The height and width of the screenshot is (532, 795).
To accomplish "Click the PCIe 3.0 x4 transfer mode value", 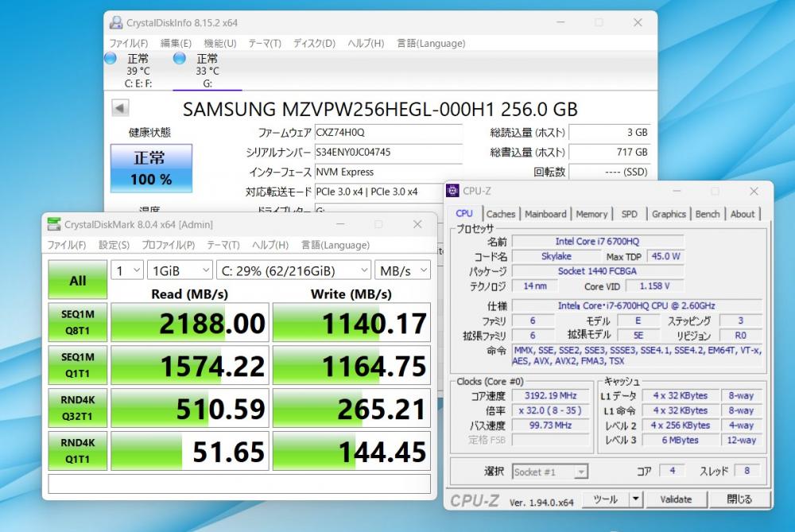I will pyautogui.click(x=378, y=192).
